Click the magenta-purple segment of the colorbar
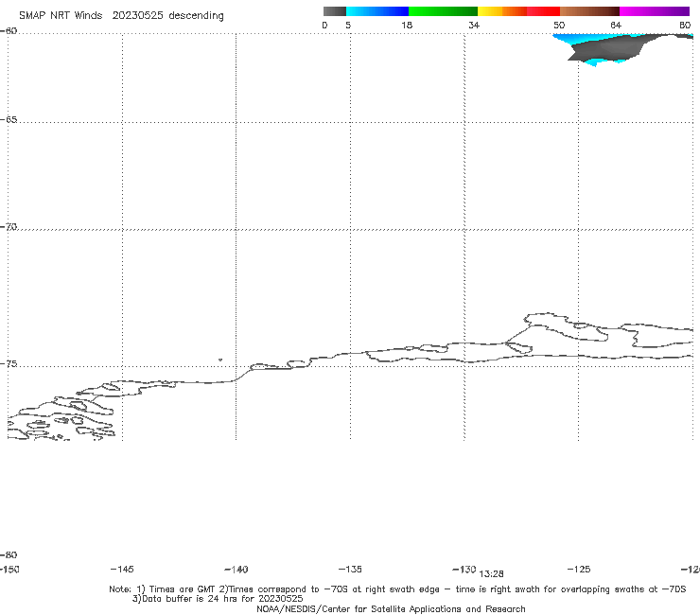Screen dimensions: 700x615 (655, 11)
